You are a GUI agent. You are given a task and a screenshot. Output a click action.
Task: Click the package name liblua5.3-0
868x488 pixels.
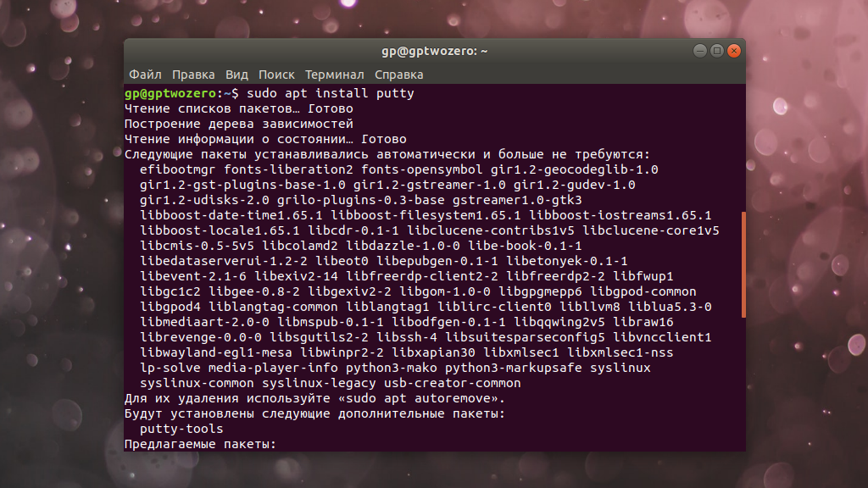[670, 307]
